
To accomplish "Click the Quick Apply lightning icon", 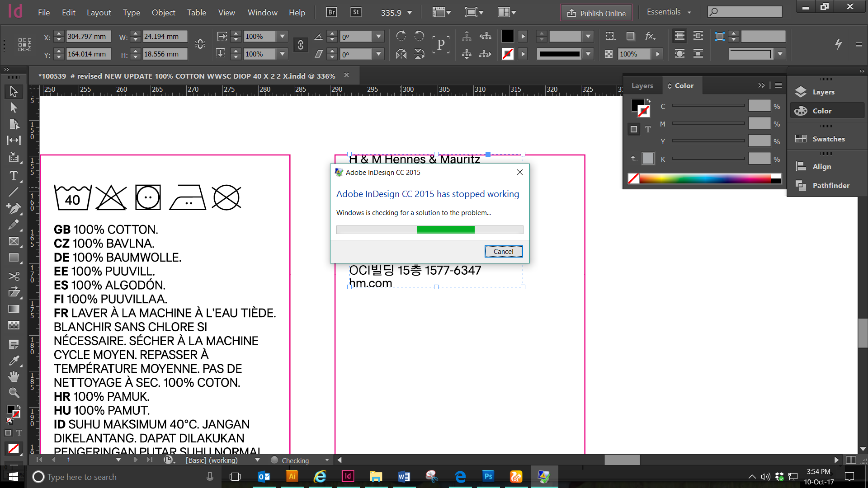I will click(x=838, y=44).
